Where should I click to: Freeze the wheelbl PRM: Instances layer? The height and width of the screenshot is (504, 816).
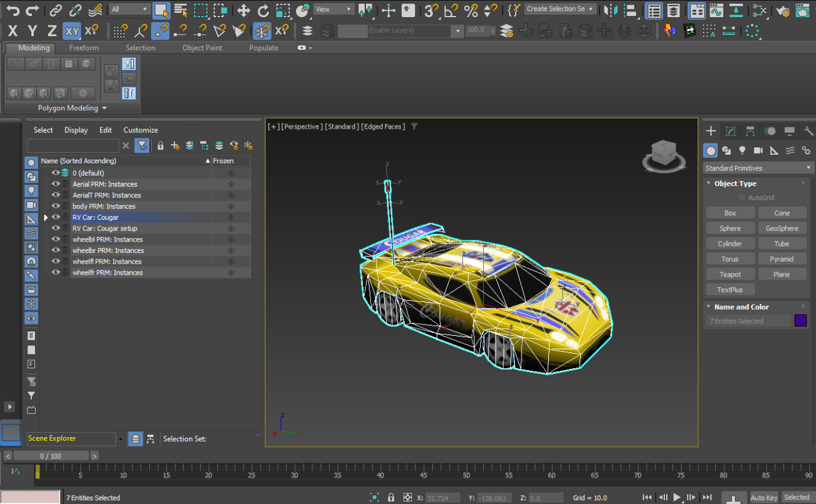[x=231, y=240]
